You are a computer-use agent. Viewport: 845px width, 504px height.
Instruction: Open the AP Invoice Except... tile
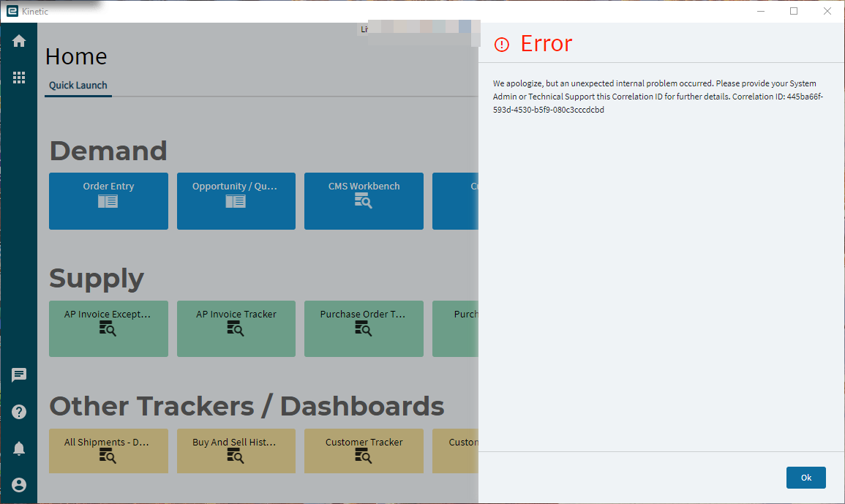click(108, 329)
